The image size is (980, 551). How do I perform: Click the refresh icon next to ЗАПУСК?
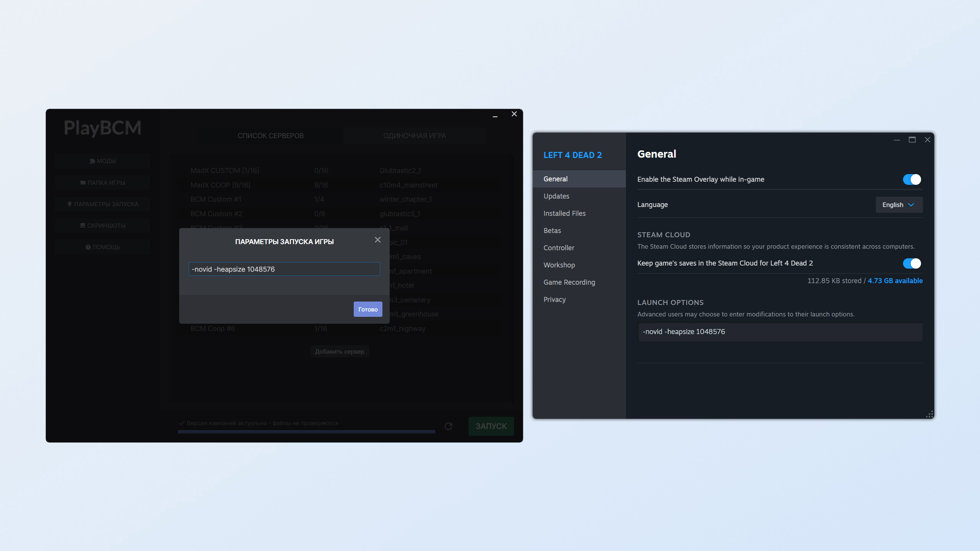coord(448,426)
